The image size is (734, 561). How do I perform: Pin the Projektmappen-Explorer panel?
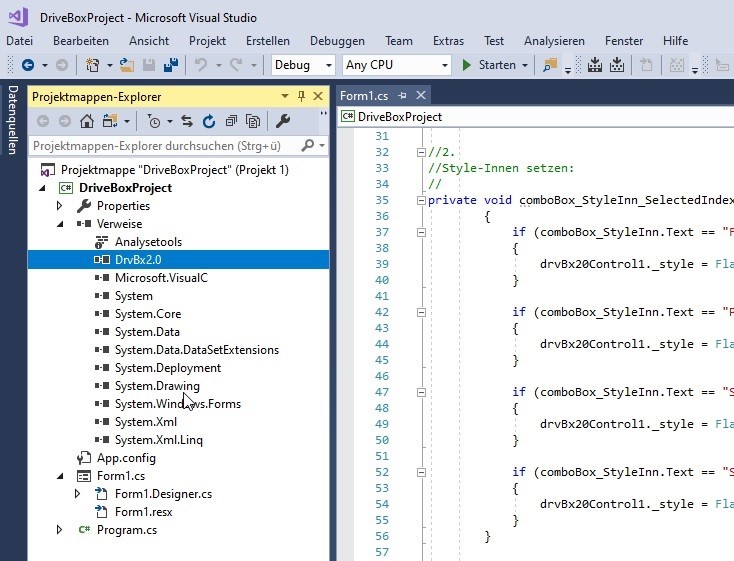(301, 96)
